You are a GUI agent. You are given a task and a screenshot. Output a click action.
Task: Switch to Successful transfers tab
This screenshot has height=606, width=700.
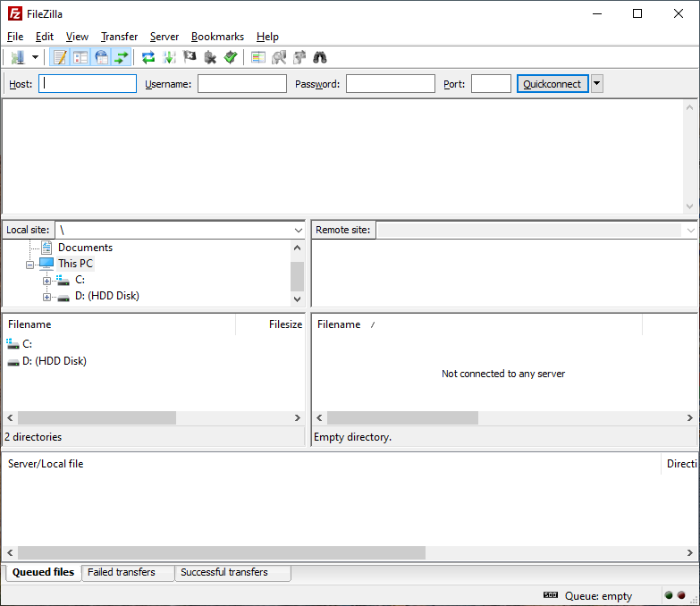[x=232, y=573]
